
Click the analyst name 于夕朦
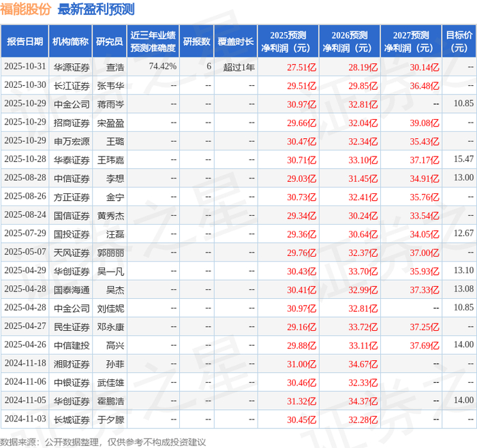point(110,419)
